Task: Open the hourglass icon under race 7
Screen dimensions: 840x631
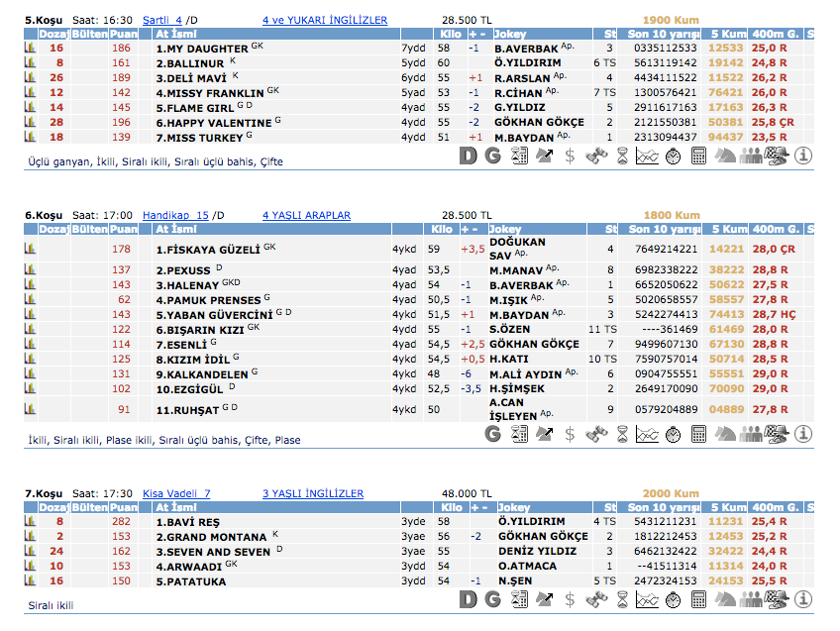Action: coord(621,599)
